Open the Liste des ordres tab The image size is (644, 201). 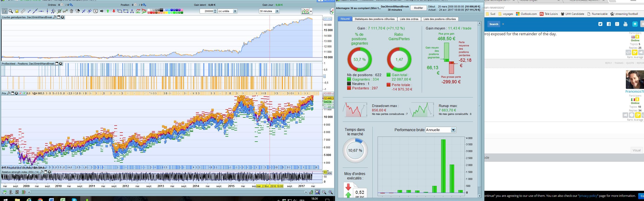point(409,19)
